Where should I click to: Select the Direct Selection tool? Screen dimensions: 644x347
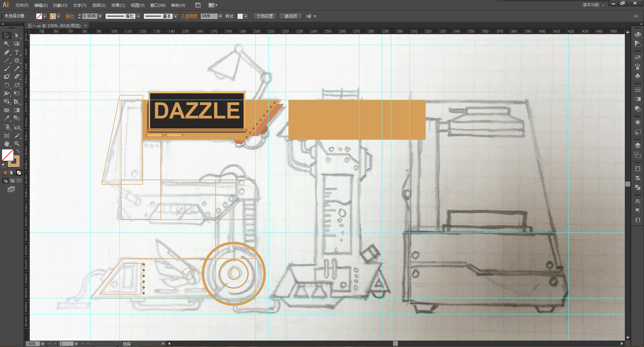point(17,36)
